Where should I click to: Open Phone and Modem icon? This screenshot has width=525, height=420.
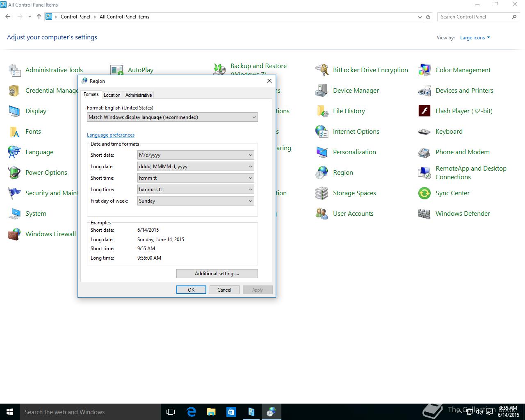click(425, 152)
